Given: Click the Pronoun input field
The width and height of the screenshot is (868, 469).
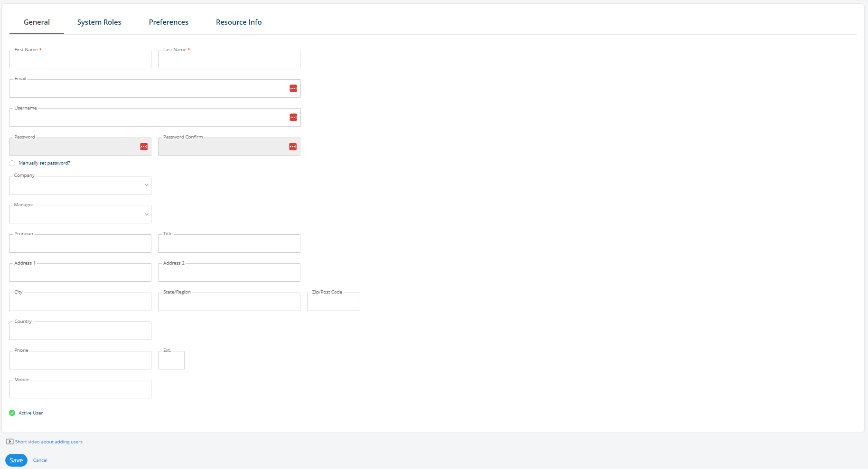Looking at the screenshot, I should pos(80,243).
